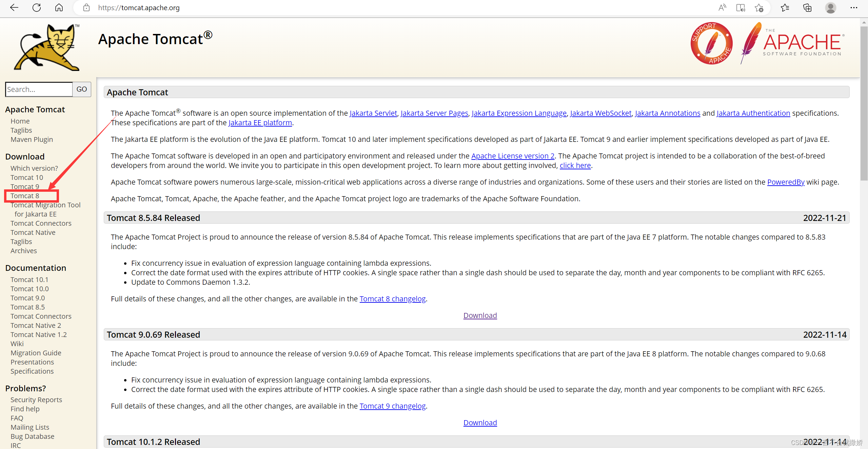
Task: Open Bug Database link
Action: (32, 436)
